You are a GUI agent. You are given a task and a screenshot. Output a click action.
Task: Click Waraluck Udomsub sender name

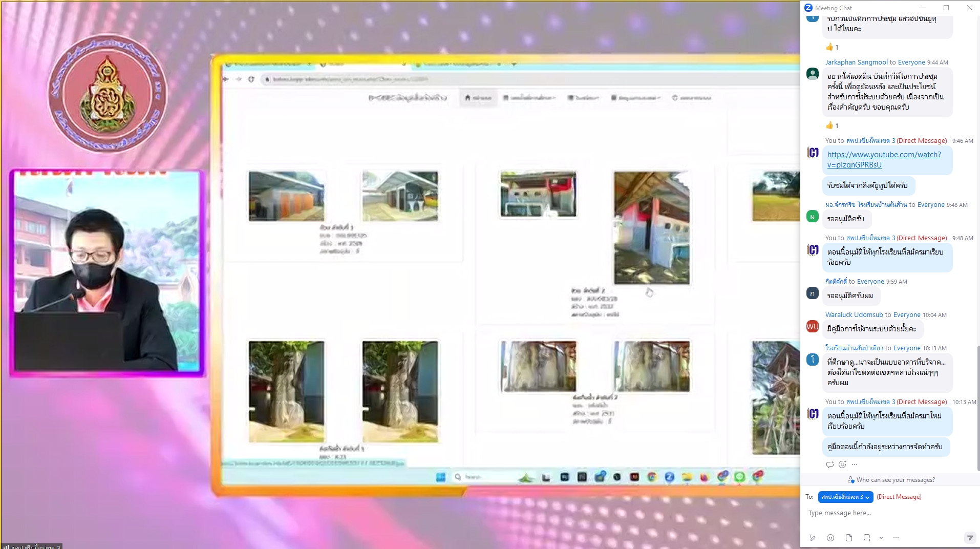(x=854, y=315)
